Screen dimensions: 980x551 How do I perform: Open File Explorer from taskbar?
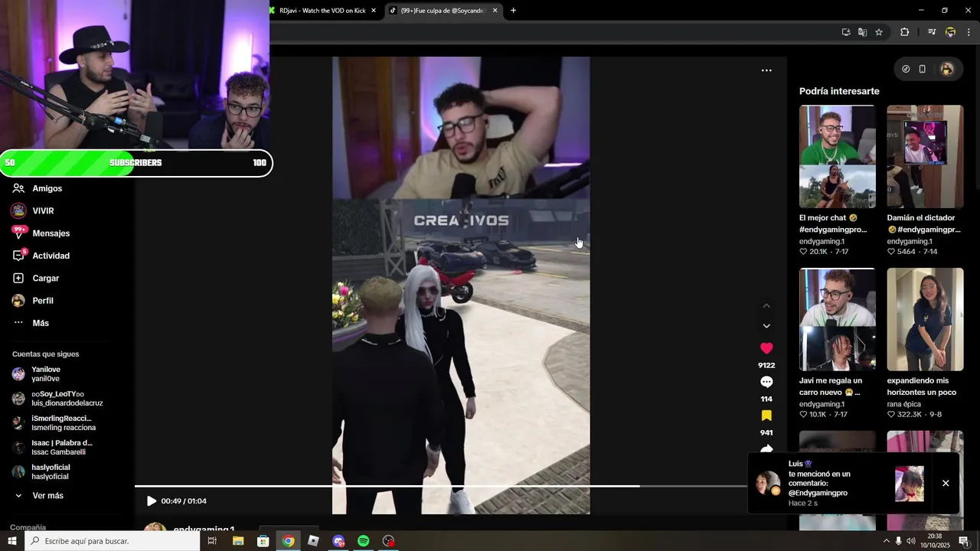tap(238, 541)
